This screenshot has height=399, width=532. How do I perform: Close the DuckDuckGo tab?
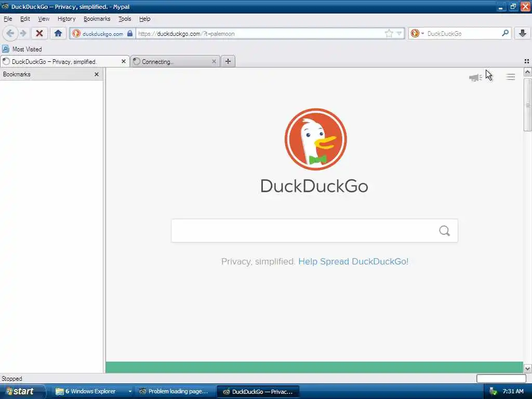coord(124,61)
